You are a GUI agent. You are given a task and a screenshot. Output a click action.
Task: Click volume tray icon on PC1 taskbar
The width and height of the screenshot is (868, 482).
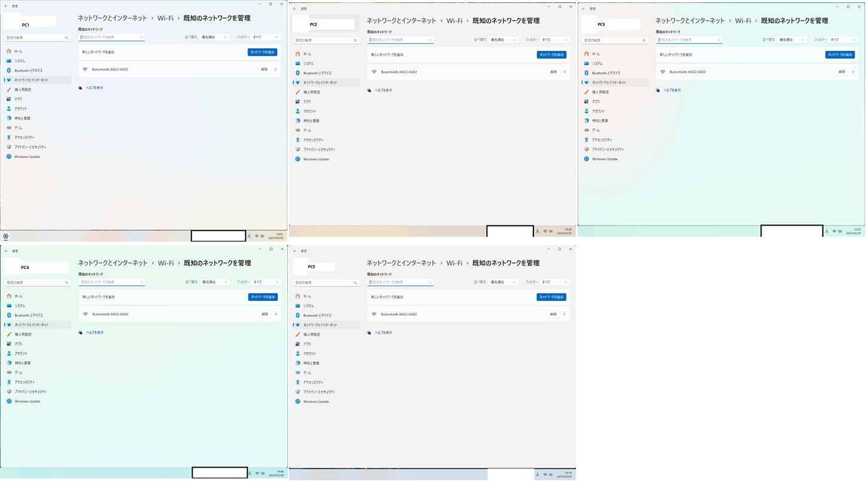click(263, 236)
